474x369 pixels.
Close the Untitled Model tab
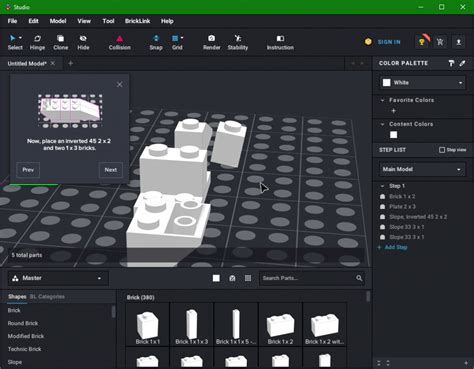[53, 63]
